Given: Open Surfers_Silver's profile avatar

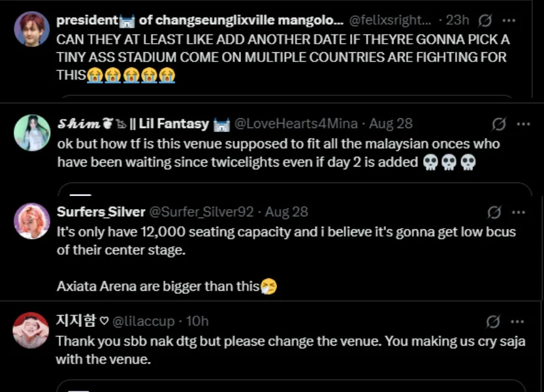Looking at the screenshot, I should coord(31,221).
